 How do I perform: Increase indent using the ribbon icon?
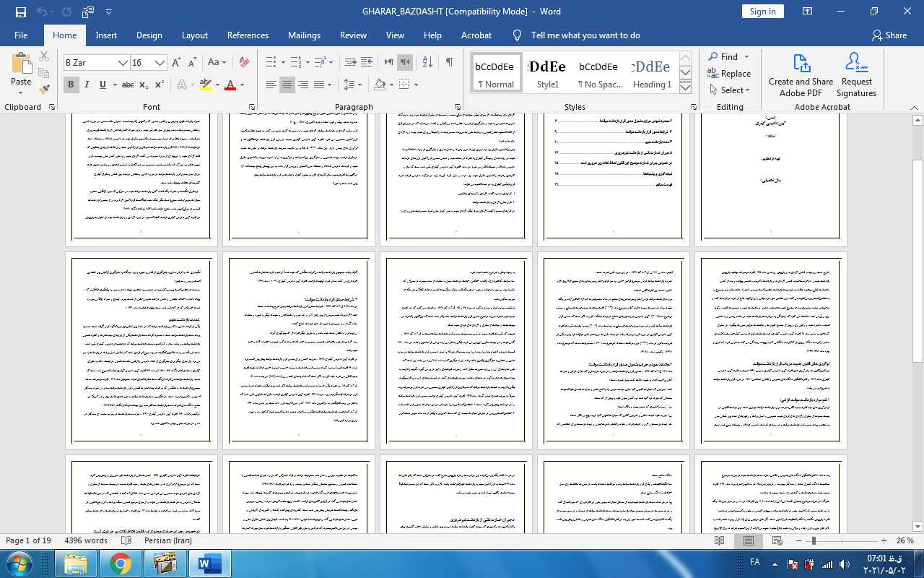367,62
